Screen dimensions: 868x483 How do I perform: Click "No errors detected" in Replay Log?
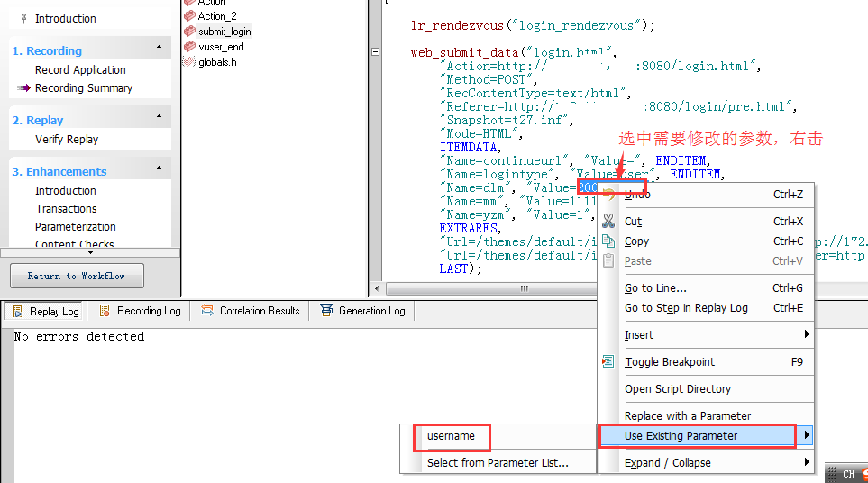click(x=79, y=336)
